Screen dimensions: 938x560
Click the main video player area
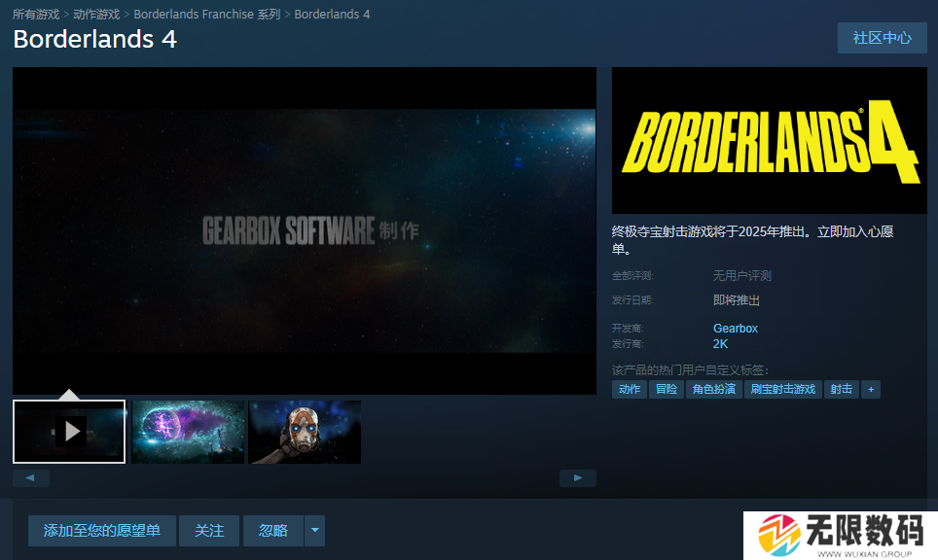point(304,230)
